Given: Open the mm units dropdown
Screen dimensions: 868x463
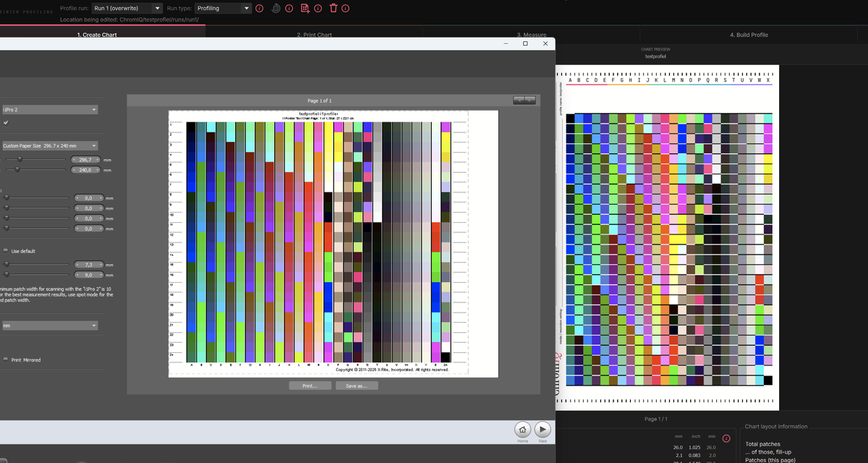Looking at the screenshot, I should point(49,326).
